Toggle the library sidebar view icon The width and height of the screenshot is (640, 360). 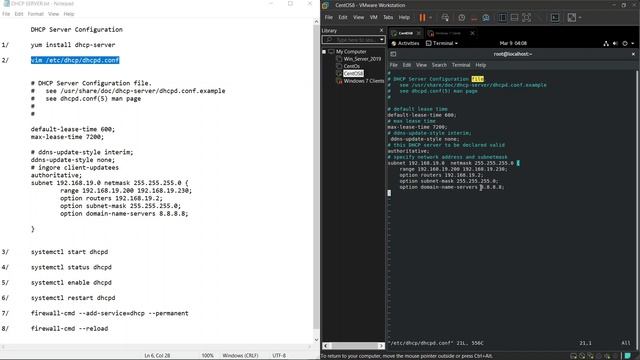[x=502, y=18]
